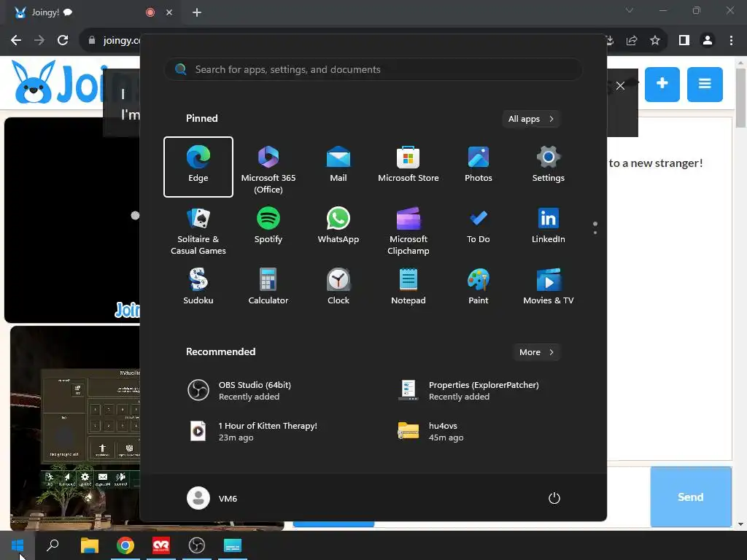Open teal keyboard app in taskbar
The image size is (747, 560).
233,545
